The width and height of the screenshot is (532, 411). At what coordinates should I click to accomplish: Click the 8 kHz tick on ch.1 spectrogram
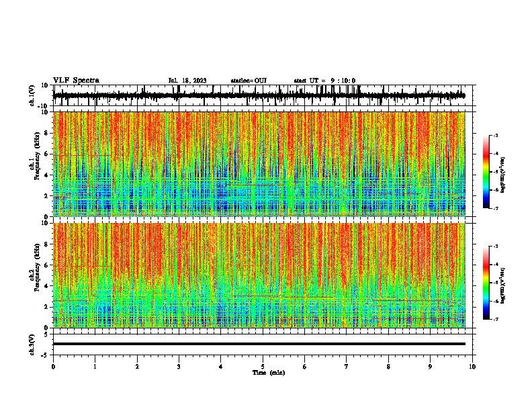(46, 133)
